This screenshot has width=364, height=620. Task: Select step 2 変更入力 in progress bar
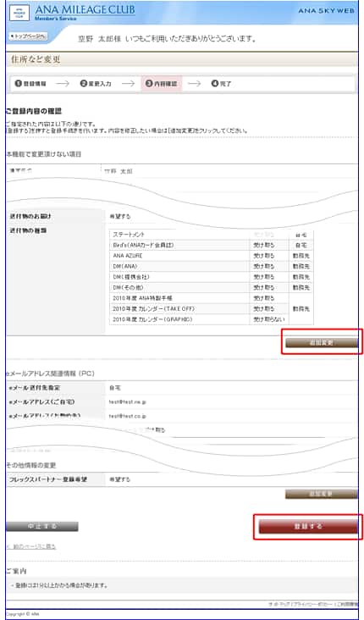pos(96,84)
